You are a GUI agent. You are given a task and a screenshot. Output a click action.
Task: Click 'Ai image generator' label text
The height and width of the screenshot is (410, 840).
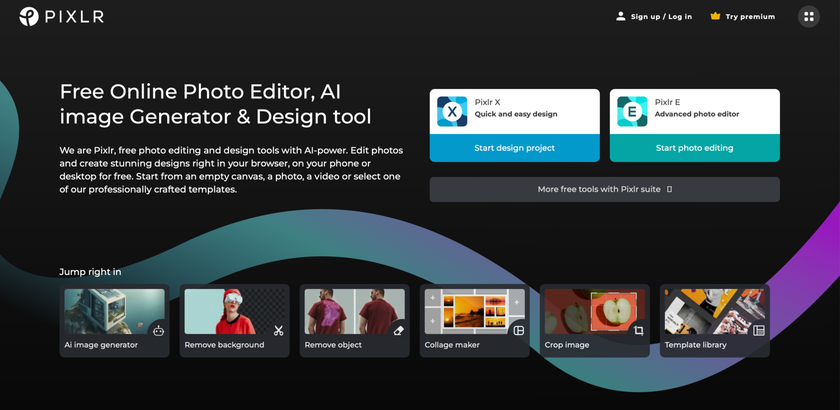coord(101,345)
